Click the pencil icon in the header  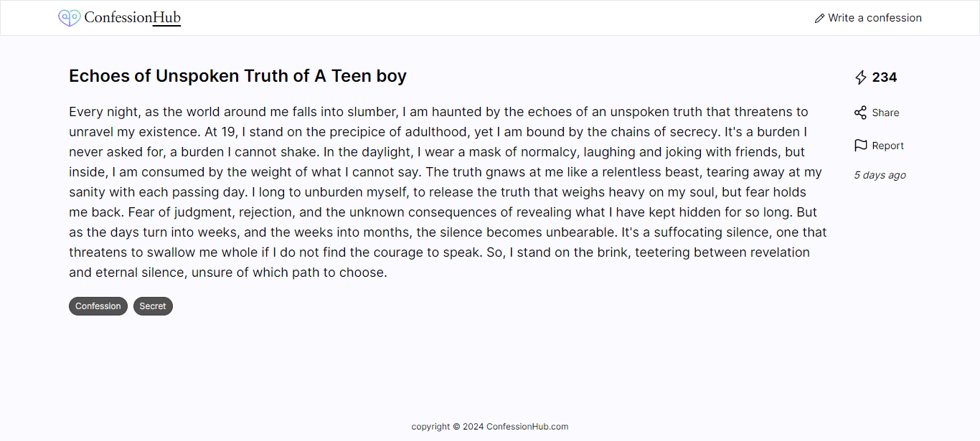(819, 19)
